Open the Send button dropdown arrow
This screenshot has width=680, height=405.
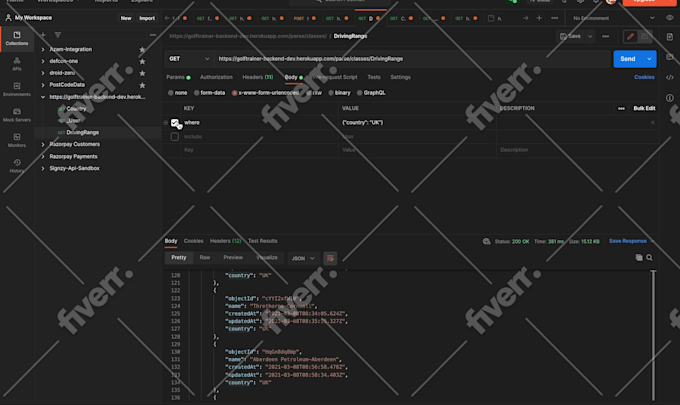click(x=649, y=59)
